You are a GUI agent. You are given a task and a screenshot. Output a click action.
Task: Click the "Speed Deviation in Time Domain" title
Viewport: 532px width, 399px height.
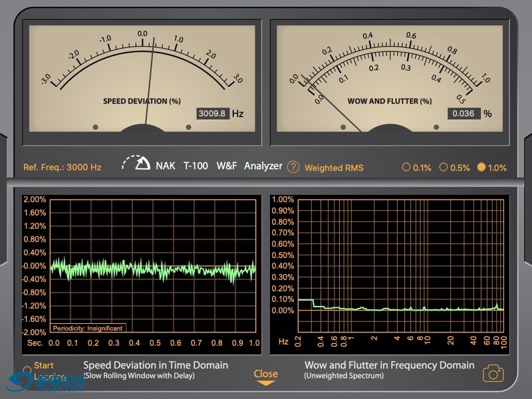156,365
